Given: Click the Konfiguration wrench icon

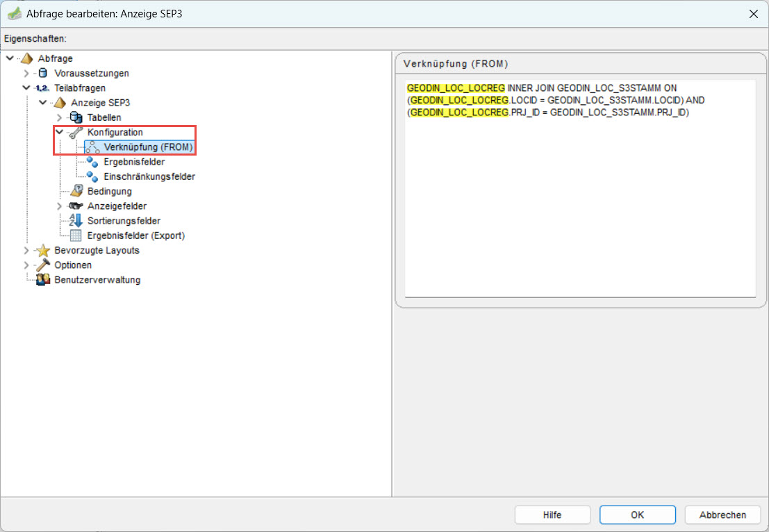Looking at the screenshot, I should point(76,133).
